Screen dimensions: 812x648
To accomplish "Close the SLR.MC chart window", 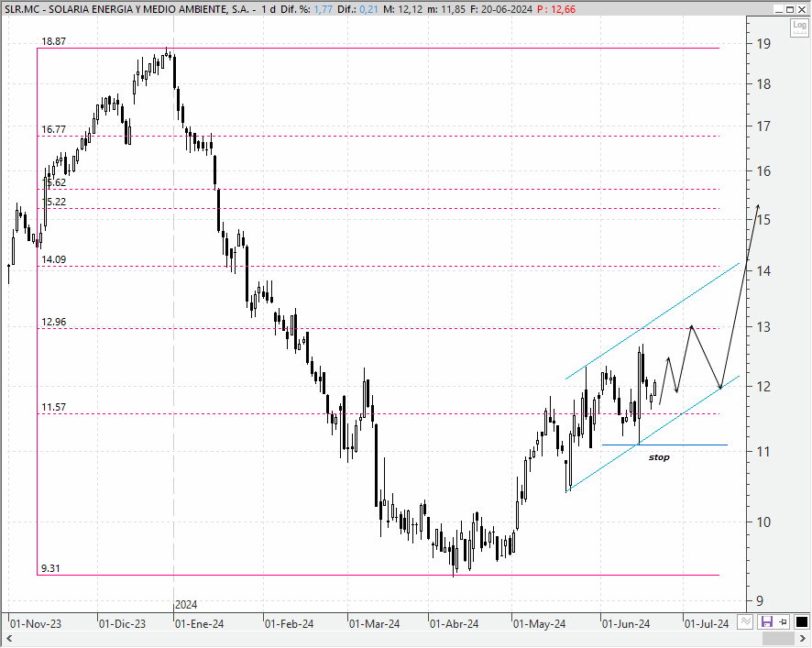I will tap(802, 9).
